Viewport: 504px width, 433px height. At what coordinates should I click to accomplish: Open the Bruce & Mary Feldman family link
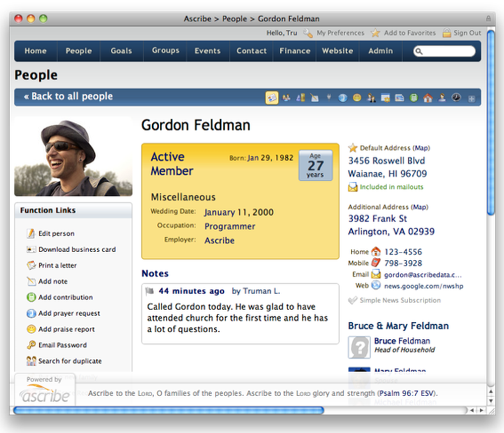[x=398, y=326]
